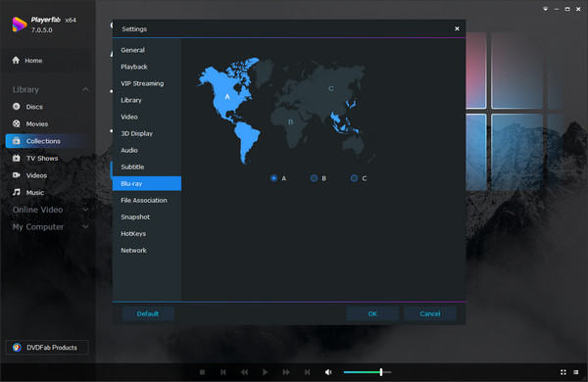Click the stop playback icon

pos(202,372)
